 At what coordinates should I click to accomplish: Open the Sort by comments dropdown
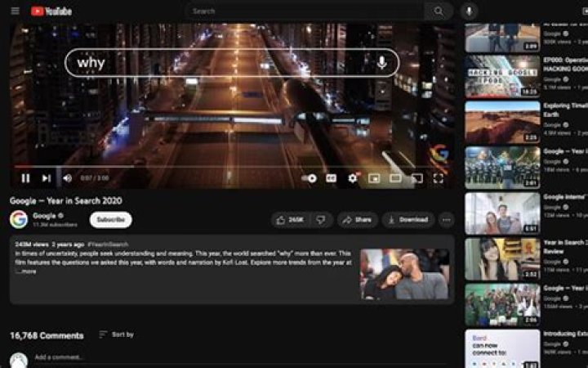coord(116,334)
